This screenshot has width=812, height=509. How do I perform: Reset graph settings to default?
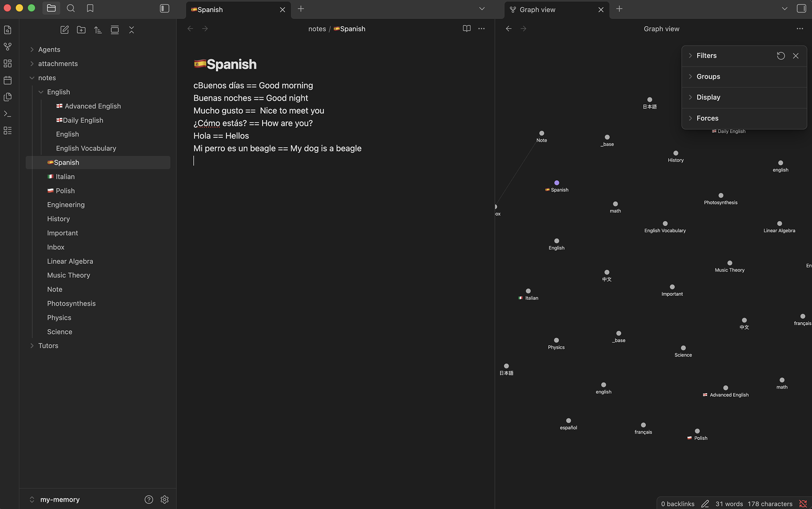[x=781, y=56]
